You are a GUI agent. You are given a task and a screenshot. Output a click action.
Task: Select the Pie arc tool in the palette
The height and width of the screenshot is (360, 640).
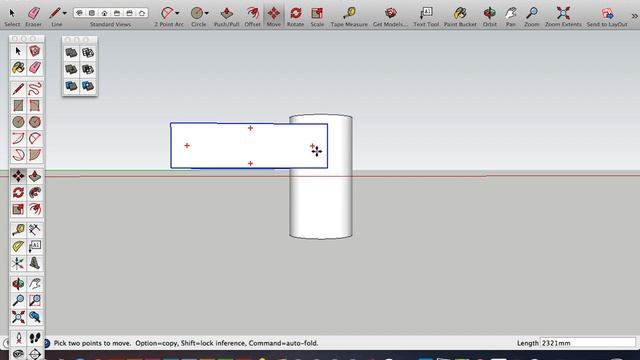pos(35,155)
